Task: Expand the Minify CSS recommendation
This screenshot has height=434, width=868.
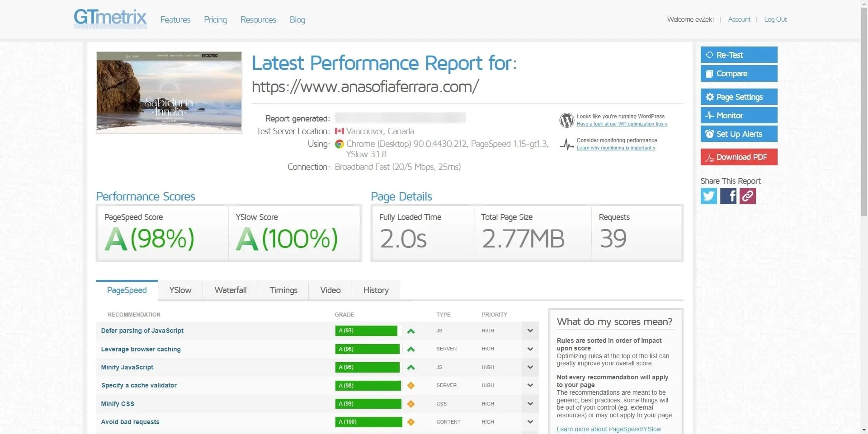Action: pos(530,403)
